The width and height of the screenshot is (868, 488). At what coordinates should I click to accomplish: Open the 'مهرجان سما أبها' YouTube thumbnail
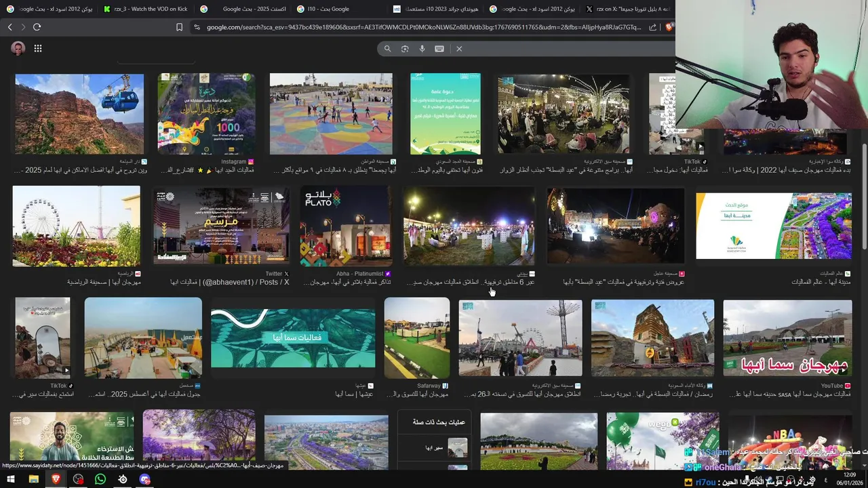coord(787,338)
